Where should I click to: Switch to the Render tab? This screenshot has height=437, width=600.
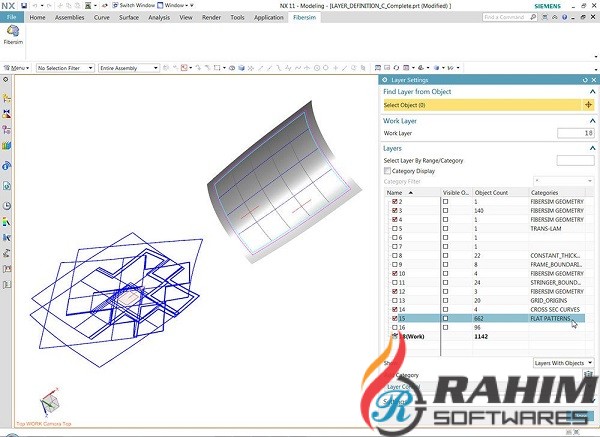click(212, 17)
